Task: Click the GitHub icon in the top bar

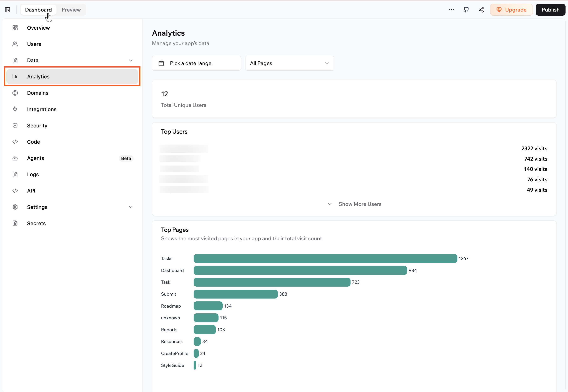Action: [466, 10]
